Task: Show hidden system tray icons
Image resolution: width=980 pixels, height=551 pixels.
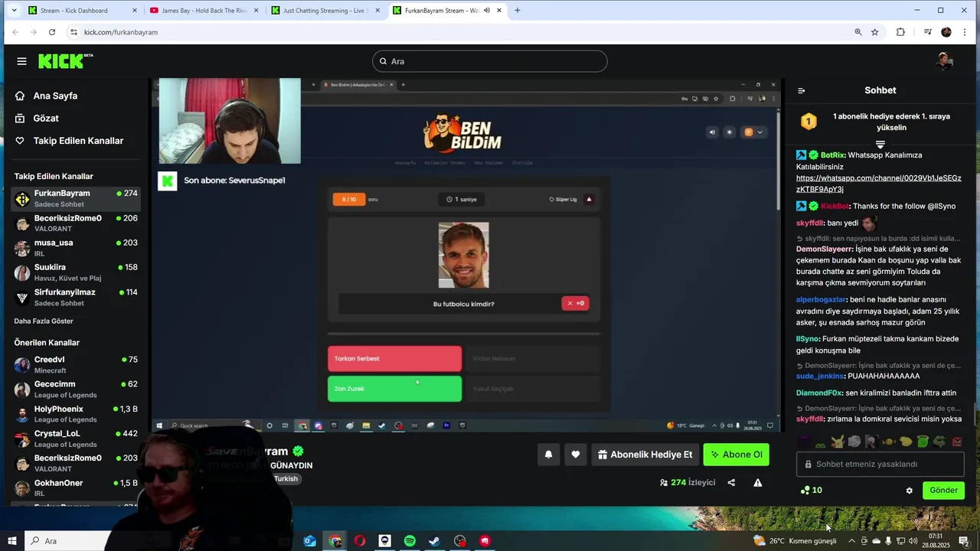Action: tap(851, 541)
